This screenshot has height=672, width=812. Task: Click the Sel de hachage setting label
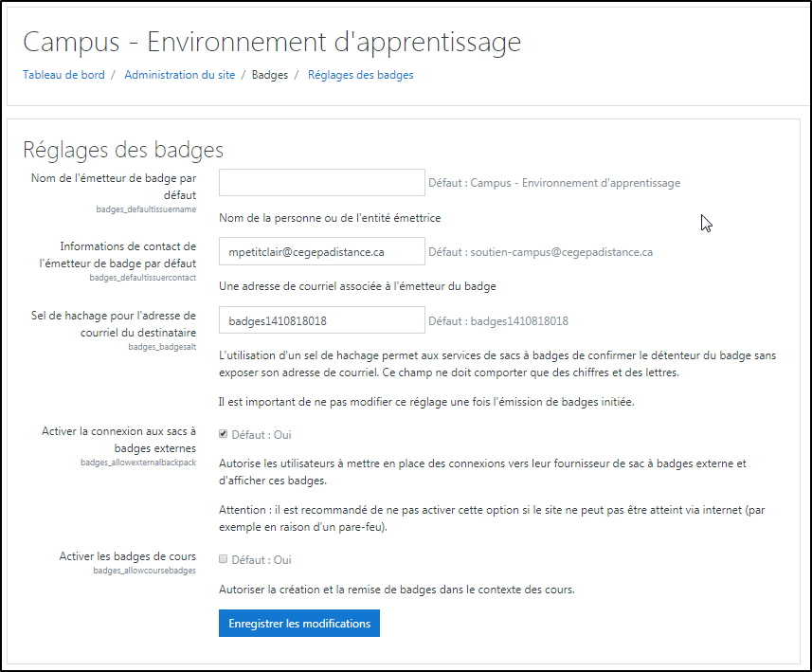[112, 323]
